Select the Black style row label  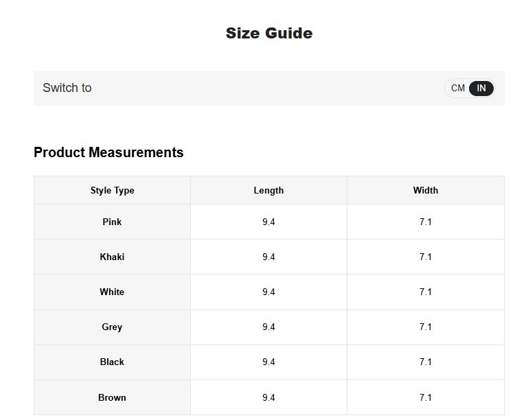click(x=112, y=362)
